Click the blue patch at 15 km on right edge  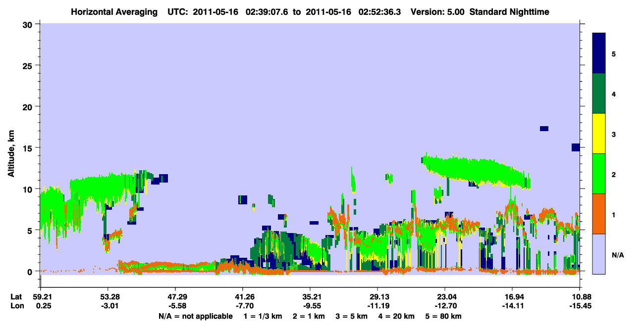[x=576, y=147]
